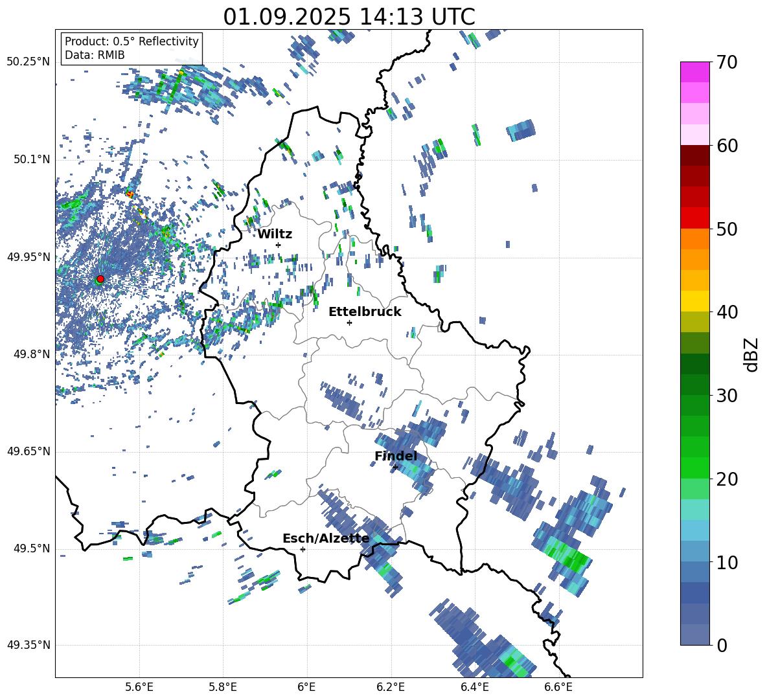Click the 60 colorbar tick label
The width and height of the screenshot is (767, 700).
[727, 146]
